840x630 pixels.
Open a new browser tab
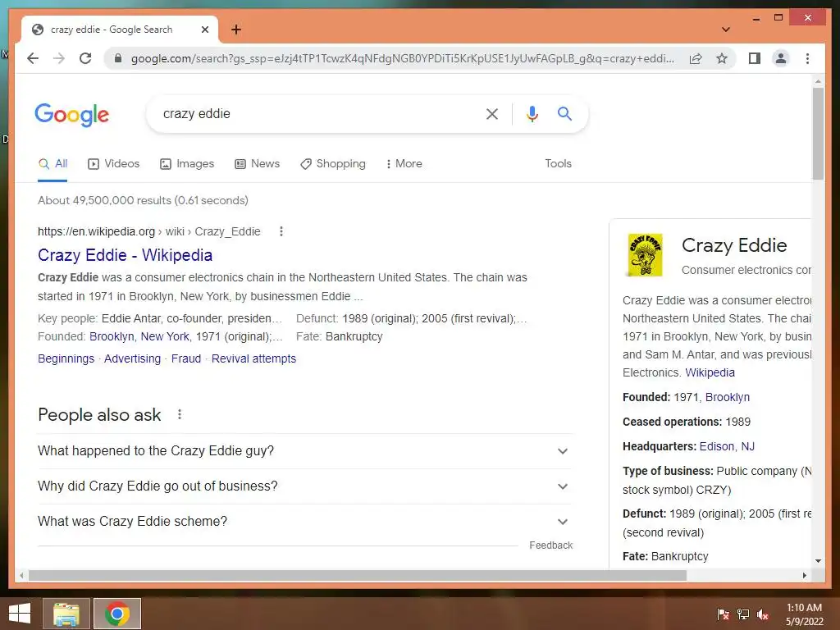click(236, 30)
